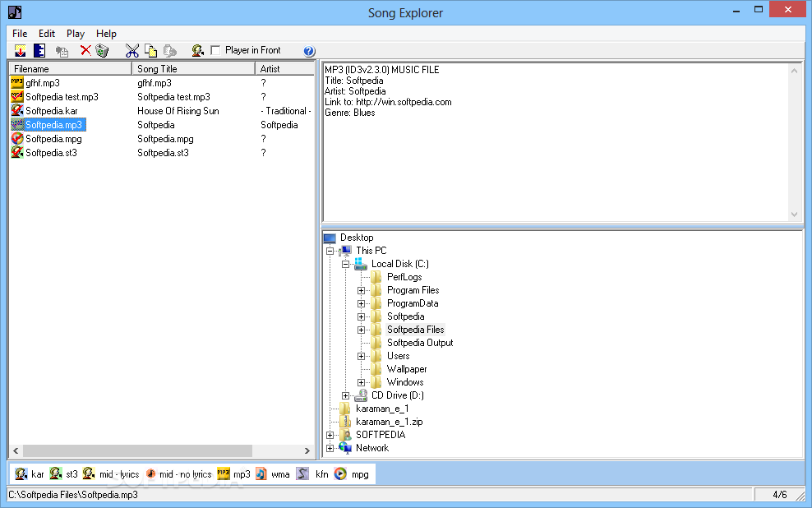Screen dimensions: 812x508
Task: Click the red X delete icon
Action: pyautogui.click(x=85, y=50)
